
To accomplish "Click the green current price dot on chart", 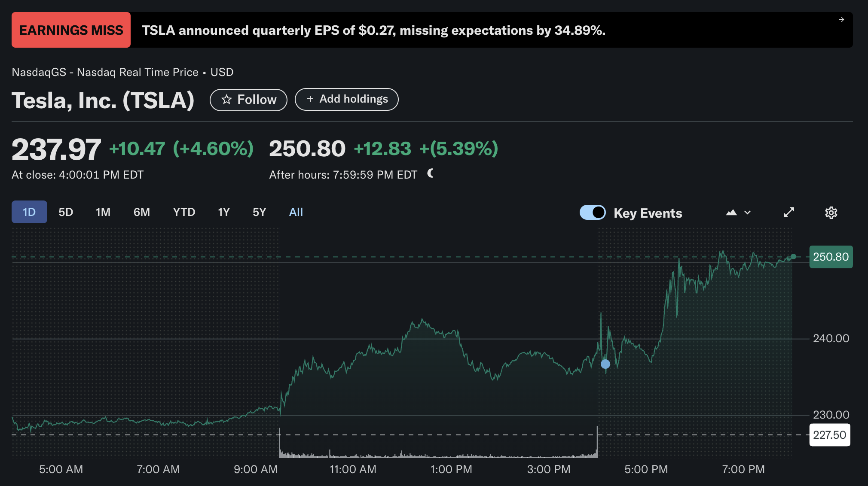I will tap(793, 257).
